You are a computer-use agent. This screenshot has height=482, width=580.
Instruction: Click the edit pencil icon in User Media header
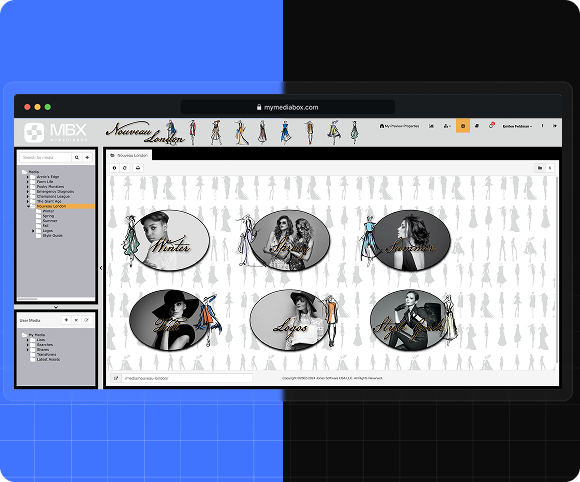click(87, 320)
